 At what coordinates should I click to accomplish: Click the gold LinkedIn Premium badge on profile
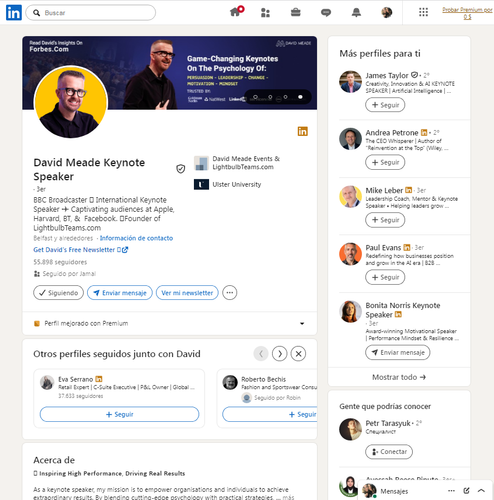[302, 131]
